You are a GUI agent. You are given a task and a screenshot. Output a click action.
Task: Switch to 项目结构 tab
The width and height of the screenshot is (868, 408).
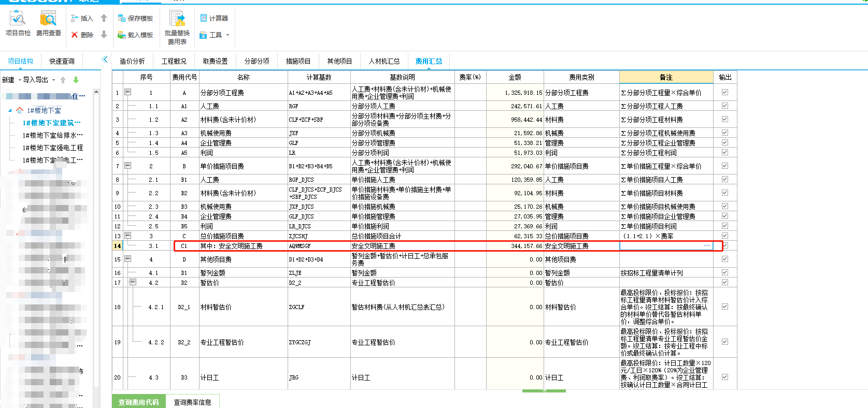pos(20,61)
